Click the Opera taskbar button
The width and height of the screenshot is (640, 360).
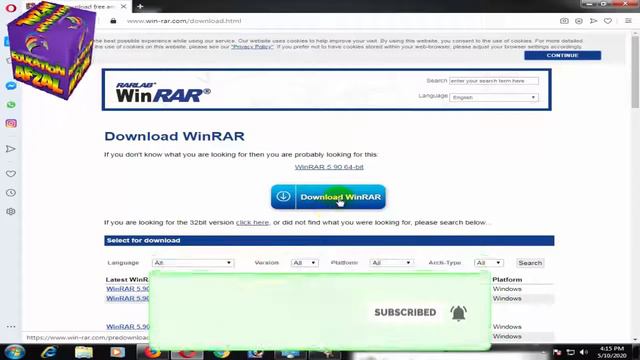pyautogui.click(x=187, y=352)
